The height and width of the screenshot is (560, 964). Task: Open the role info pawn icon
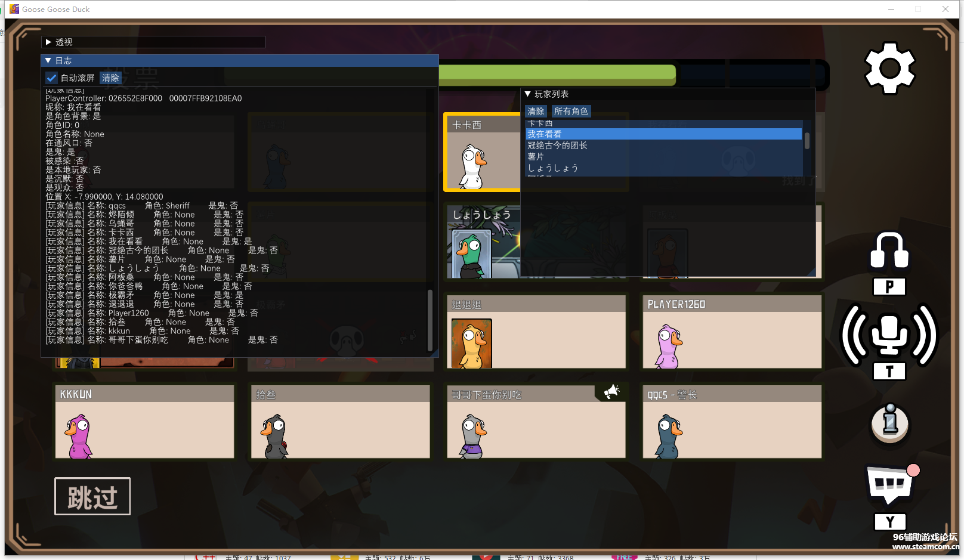click(x=889, y=423)
